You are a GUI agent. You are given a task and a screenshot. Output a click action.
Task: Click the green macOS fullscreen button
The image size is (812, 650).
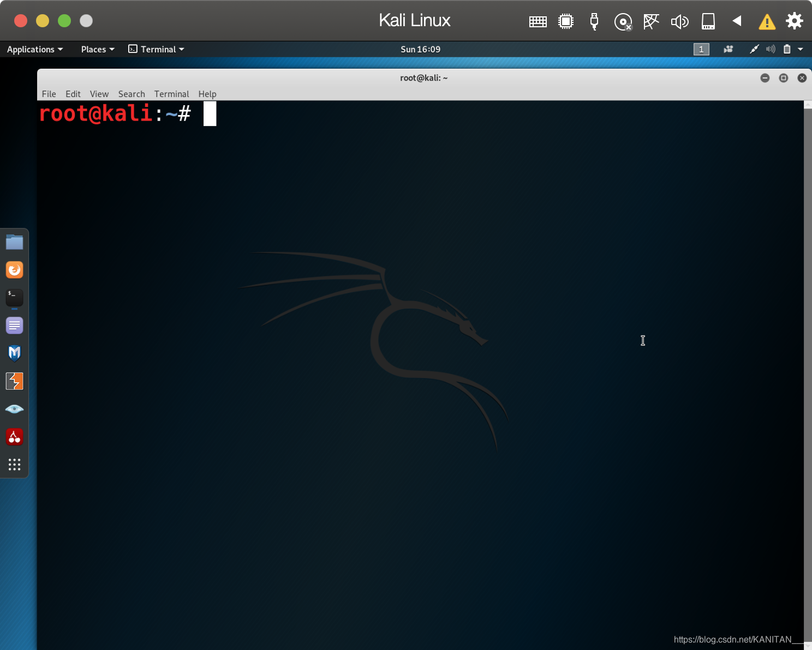point(64,21)
